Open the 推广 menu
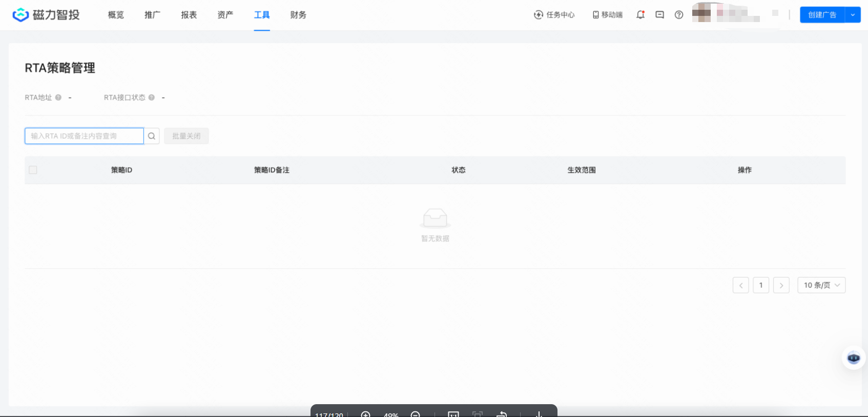Viewport: 868px width, 417px height. [x=152, y=15]
